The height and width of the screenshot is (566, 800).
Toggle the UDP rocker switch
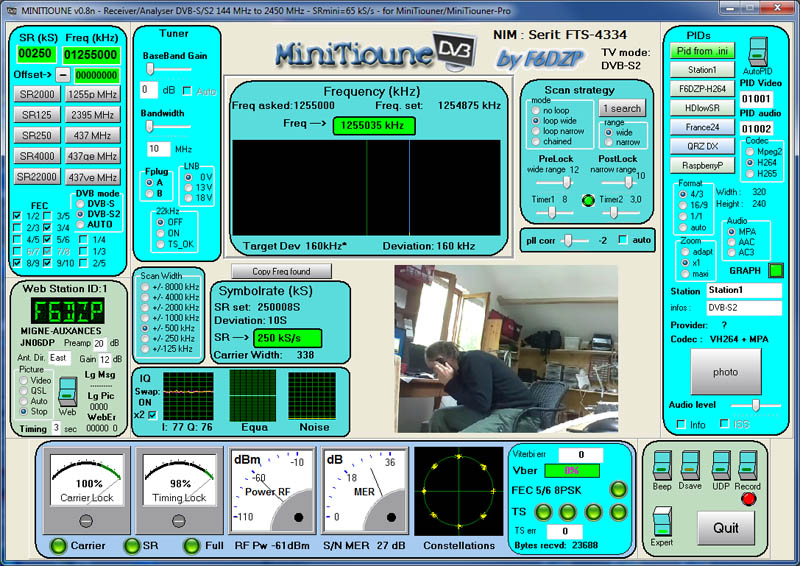click(721, 465)
